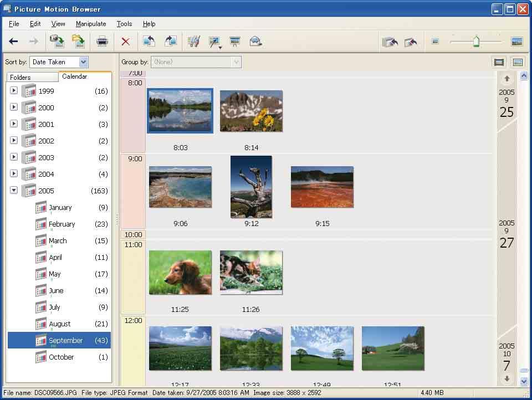Viewport: 532px width, 400px height.
Task: Click the calendar icon beside 1999
Action: [x=29, y=91]
